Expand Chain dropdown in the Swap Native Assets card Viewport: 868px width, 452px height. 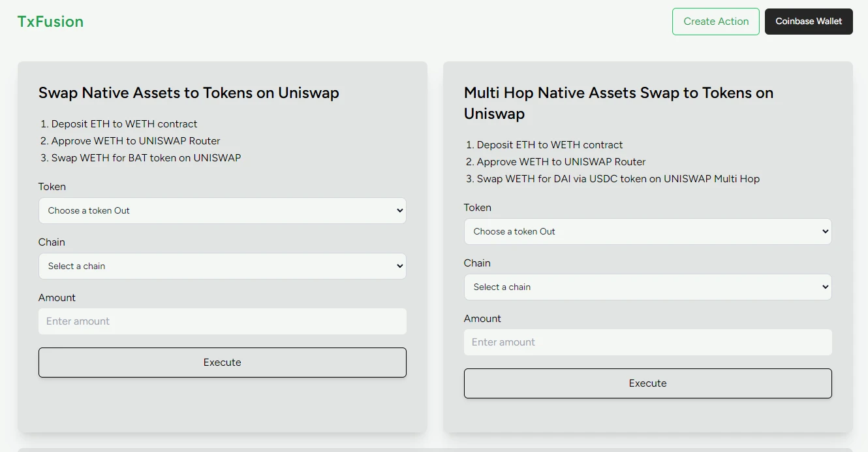tap(222, 266)
